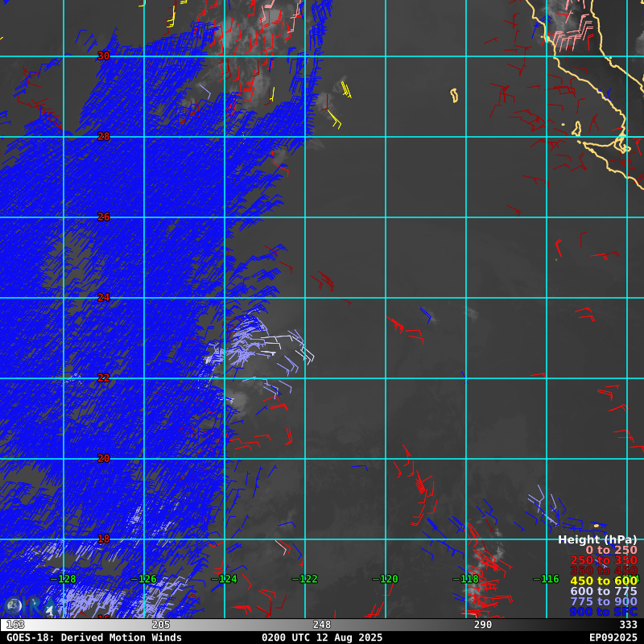644x644 pixels.
Task: Click the 248 value on the grayscale bar
Action: (x=322, y=625)
